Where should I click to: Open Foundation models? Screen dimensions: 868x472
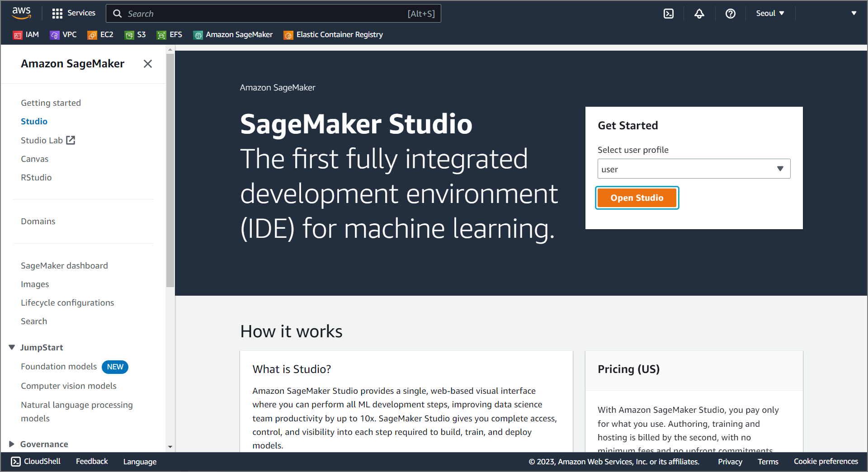(59, 366)
